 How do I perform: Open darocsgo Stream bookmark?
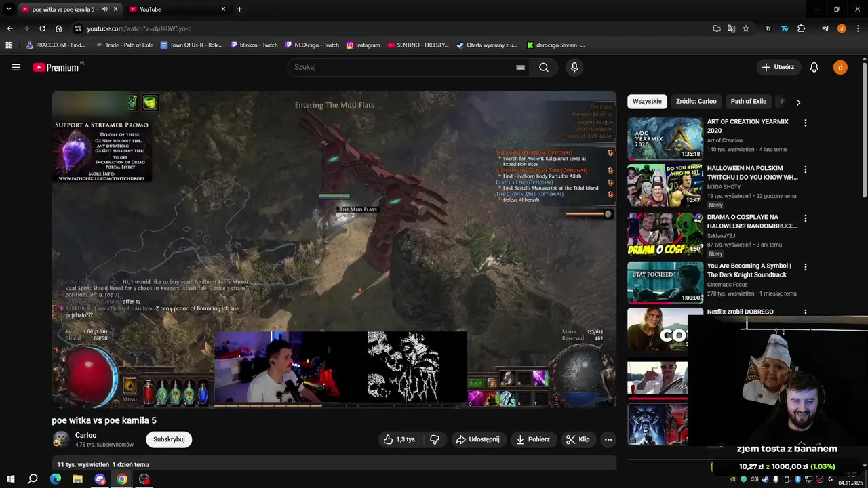pyautogui.click(x=556, y=45)
